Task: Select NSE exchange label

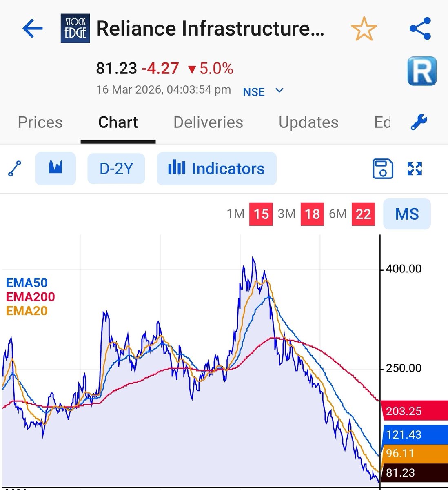Action: tap(254, 92)
